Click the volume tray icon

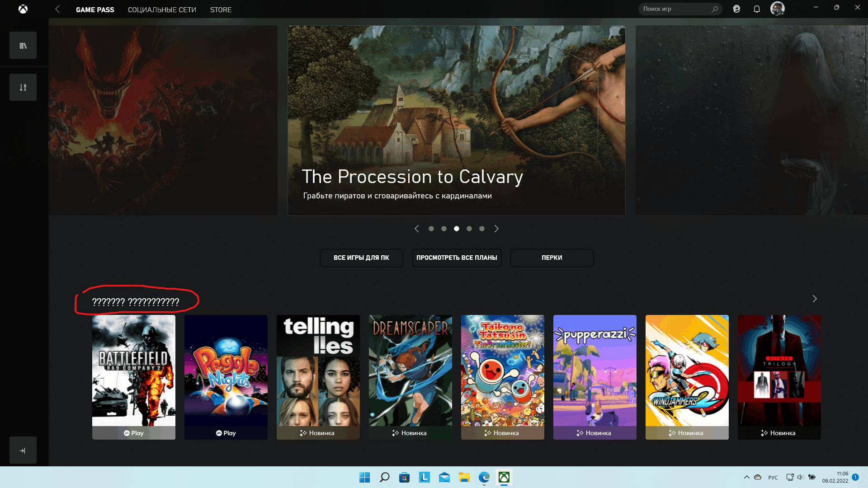800,477
